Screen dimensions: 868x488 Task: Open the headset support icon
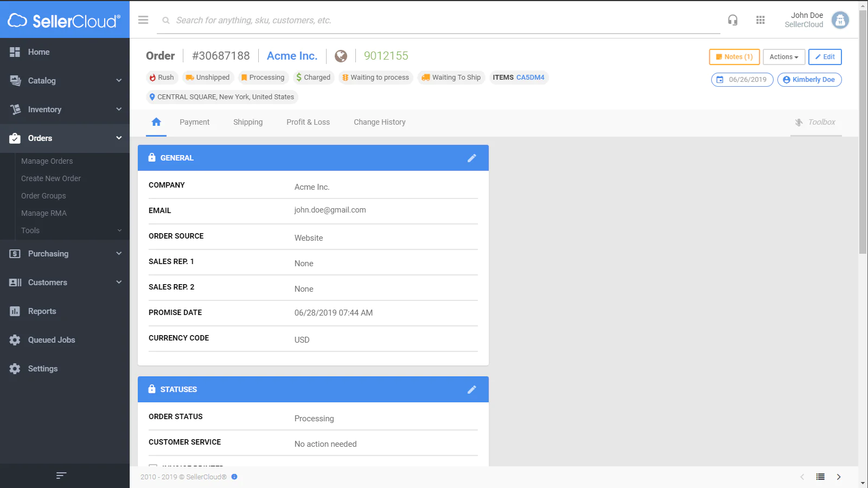[x=732, y=20]
